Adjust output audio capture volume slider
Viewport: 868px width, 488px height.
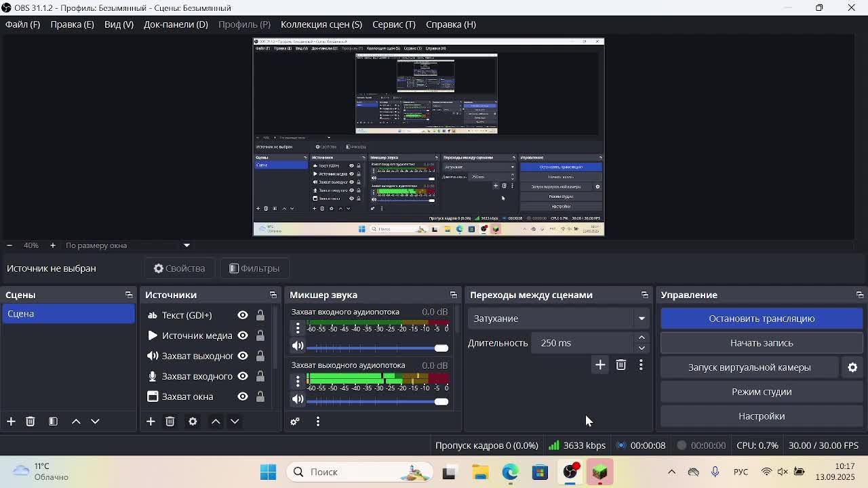[377, 401]
